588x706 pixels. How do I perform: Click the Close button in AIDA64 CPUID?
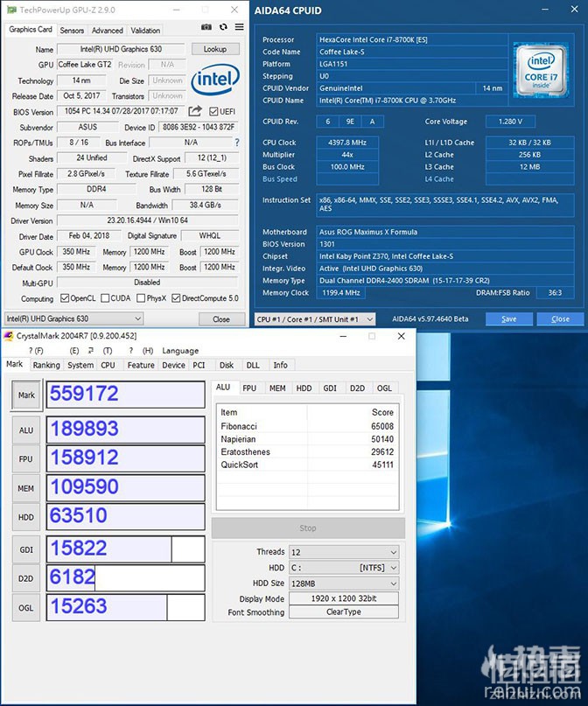coord(560,319)
